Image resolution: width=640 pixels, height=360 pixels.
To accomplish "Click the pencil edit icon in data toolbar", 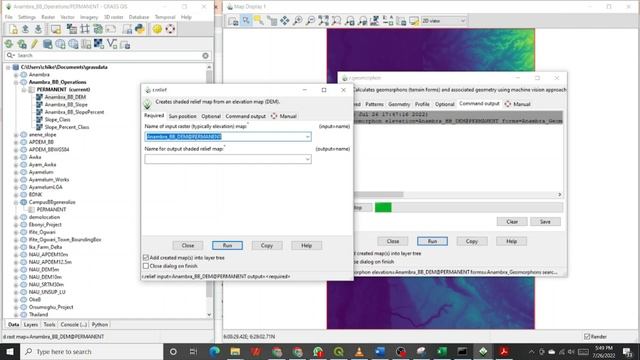I will coord(34,44).
